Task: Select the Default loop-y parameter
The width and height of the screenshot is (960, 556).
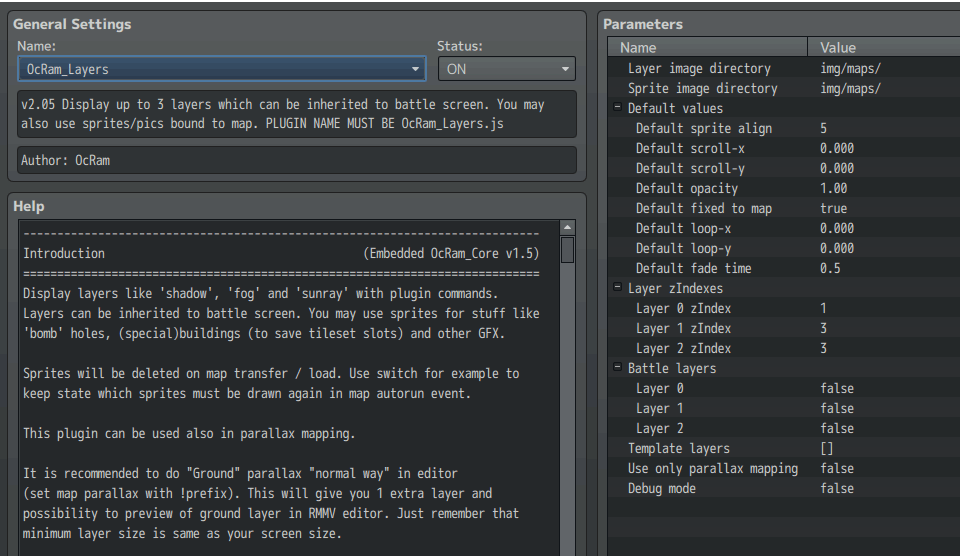Action: (784, 249)
